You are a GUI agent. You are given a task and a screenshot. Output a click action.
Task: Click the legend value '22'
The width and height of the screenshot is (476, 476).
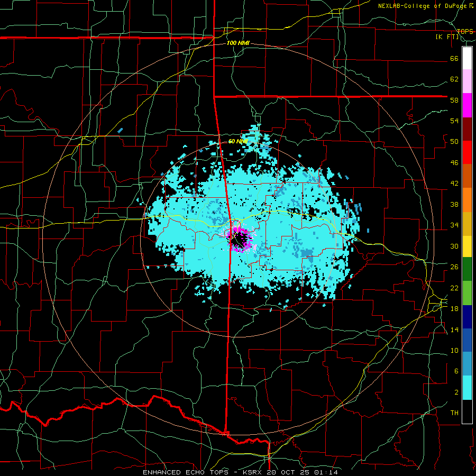(x=454, y=288)
